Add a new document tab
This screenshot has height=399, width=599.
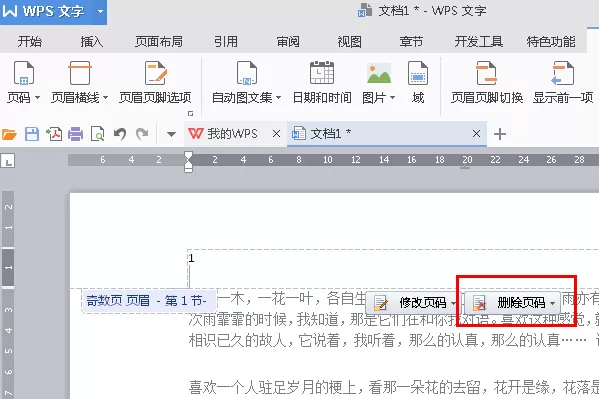tap(500, 134)
